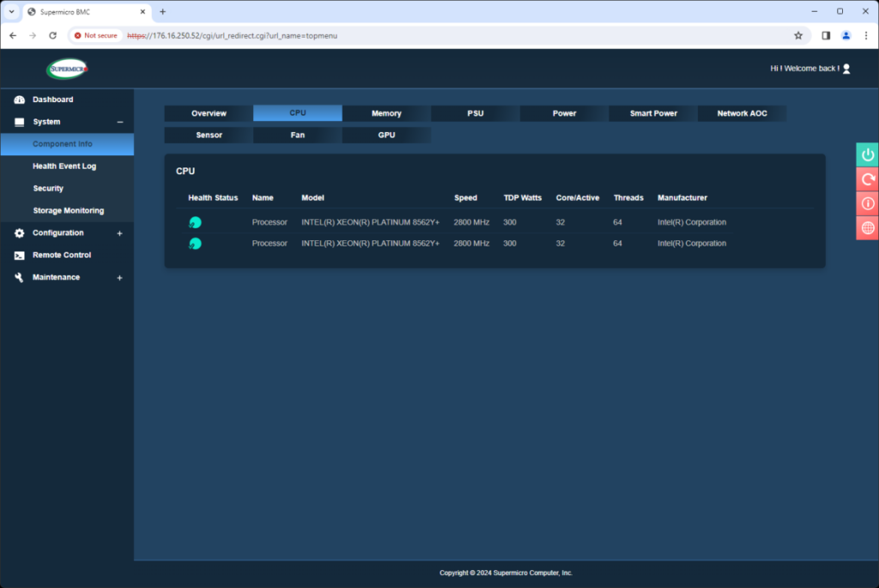879x588 pixels.
Task: Click the green power button icon
Action: pos(867,155)
